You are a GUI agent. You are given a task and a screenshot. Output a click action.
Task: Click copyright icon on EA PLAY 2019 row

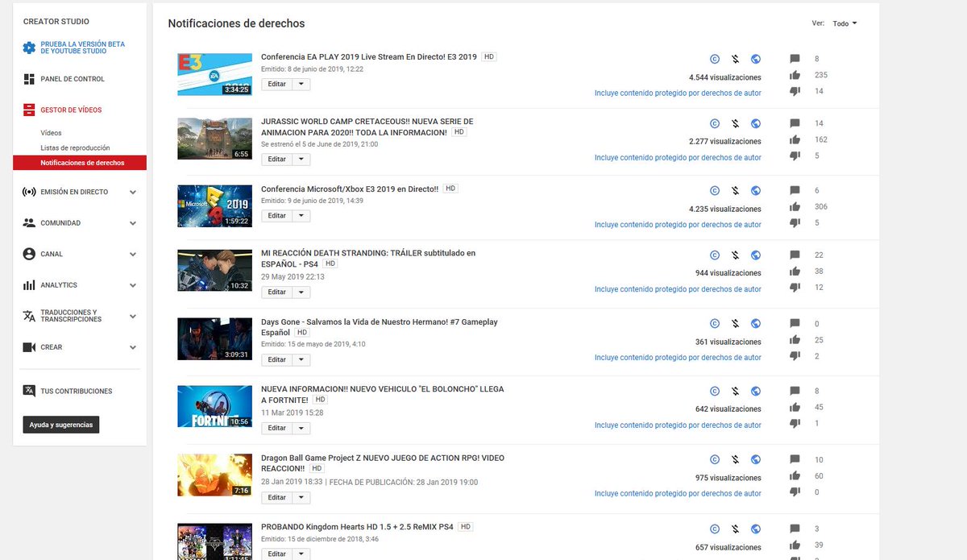coord(714,59)
